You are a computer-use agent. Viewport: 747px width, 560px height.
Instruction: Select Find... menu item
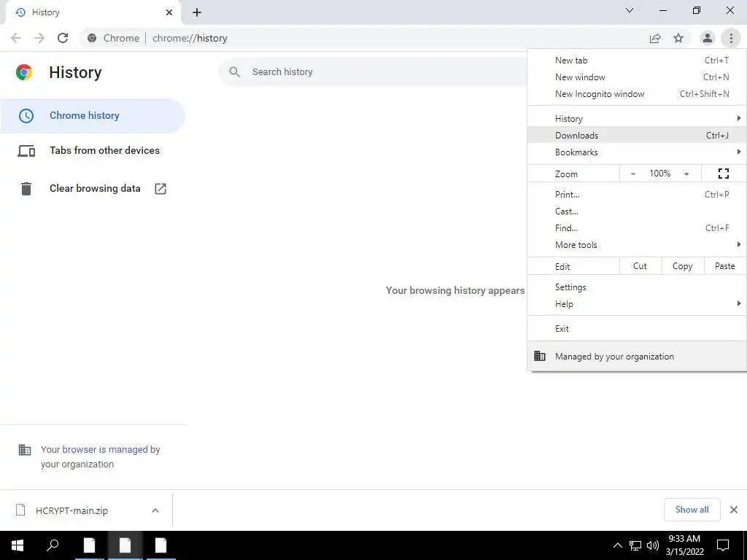637,228
